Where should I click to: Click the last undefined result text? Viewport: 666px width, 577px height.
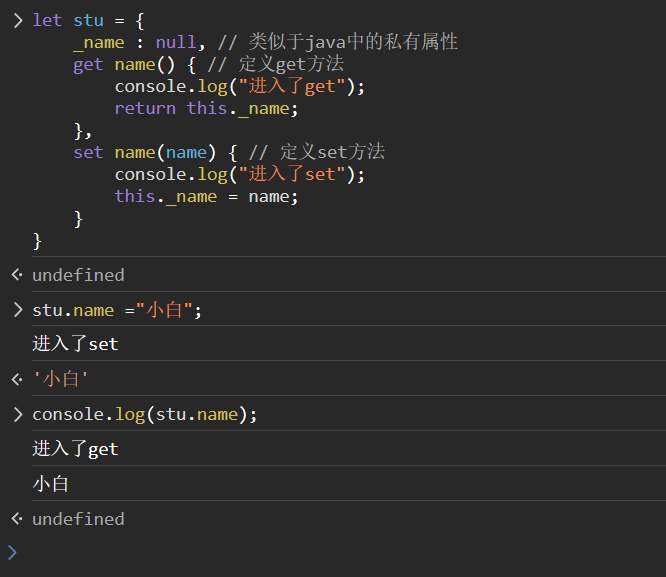[78, 519]
